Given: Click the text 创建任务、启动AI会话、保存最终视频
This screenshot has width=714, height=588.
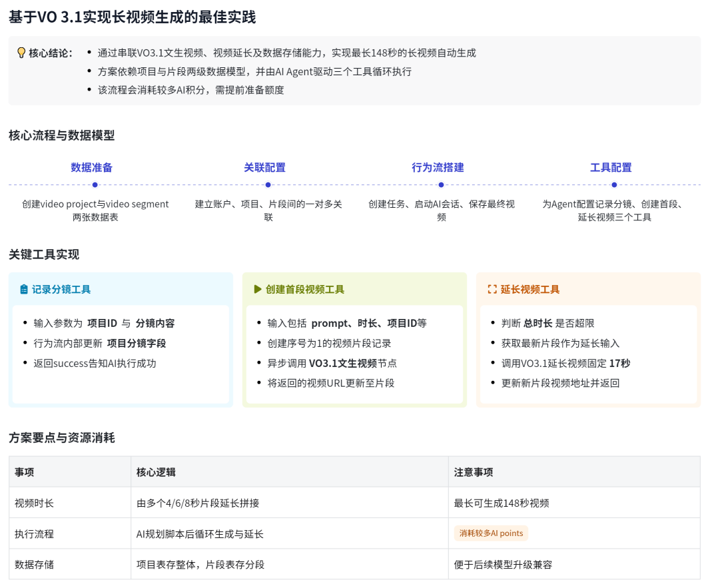Looking at the screenshot, I should pyautogui.click(x=441, y=210).
